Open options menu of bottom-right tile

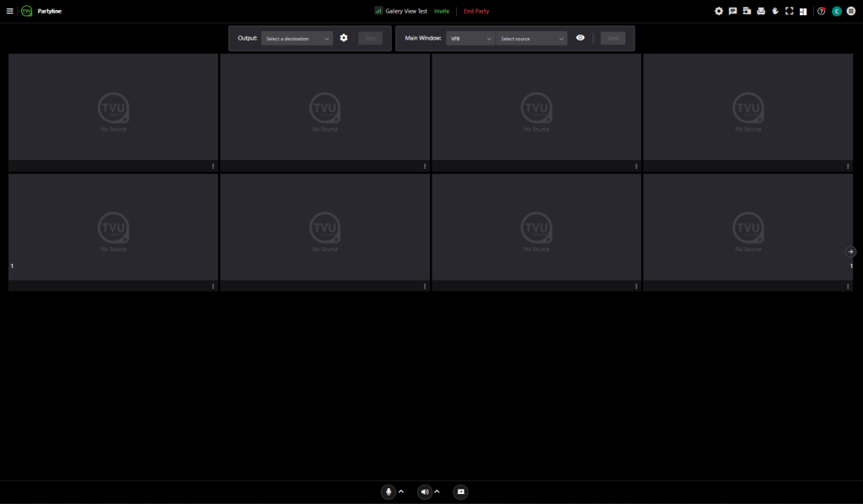click(x=848, y=286)
